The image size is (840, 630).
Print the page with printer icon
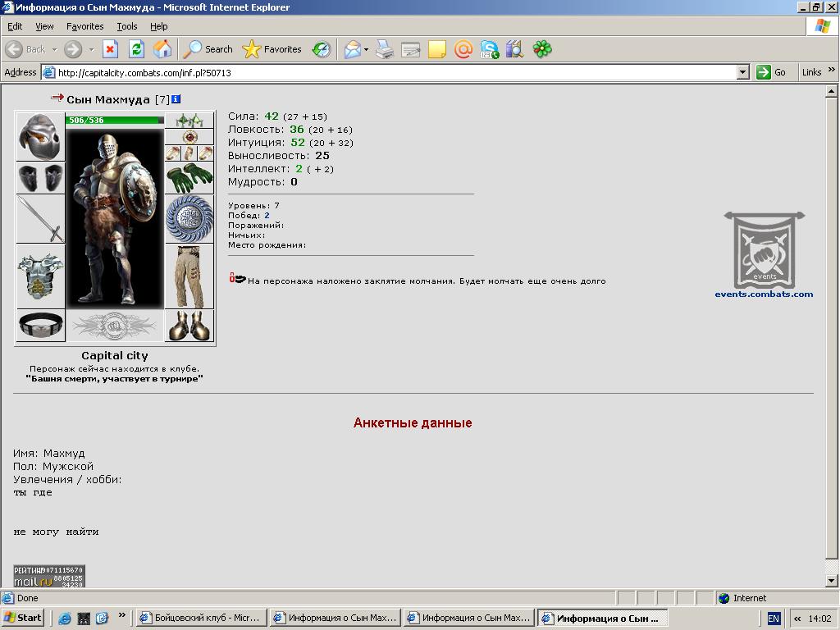(385, 49)
